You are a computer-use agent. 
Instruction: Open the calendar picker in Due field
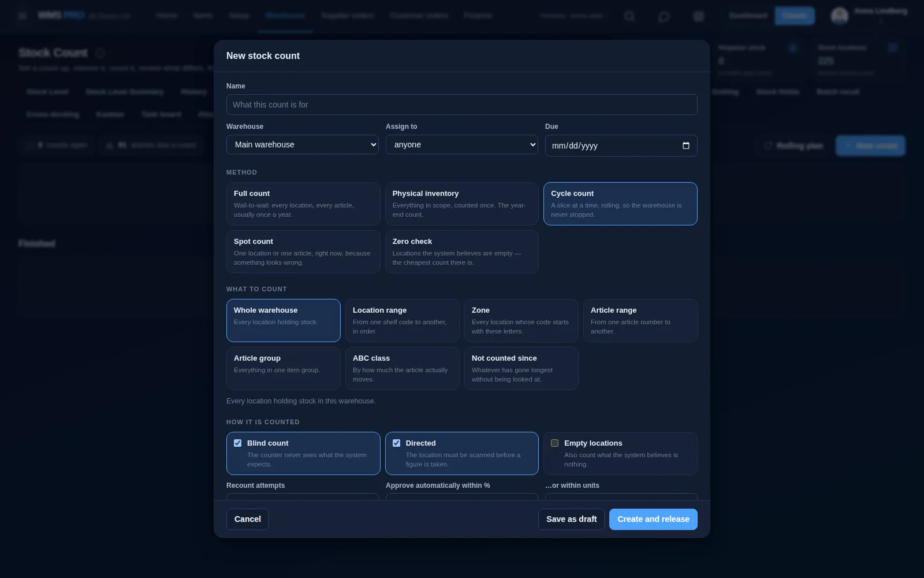[x=685, y=146]
